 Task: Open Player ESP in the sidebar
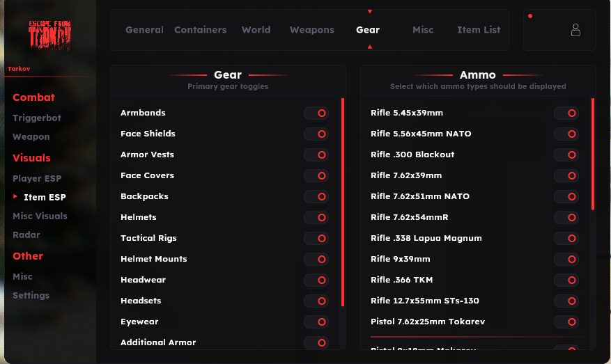click(x=37, y=179)
